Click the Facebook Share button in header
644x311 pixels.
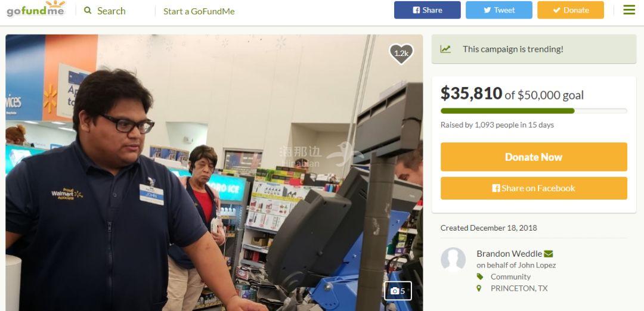click(x=427, y=10)
